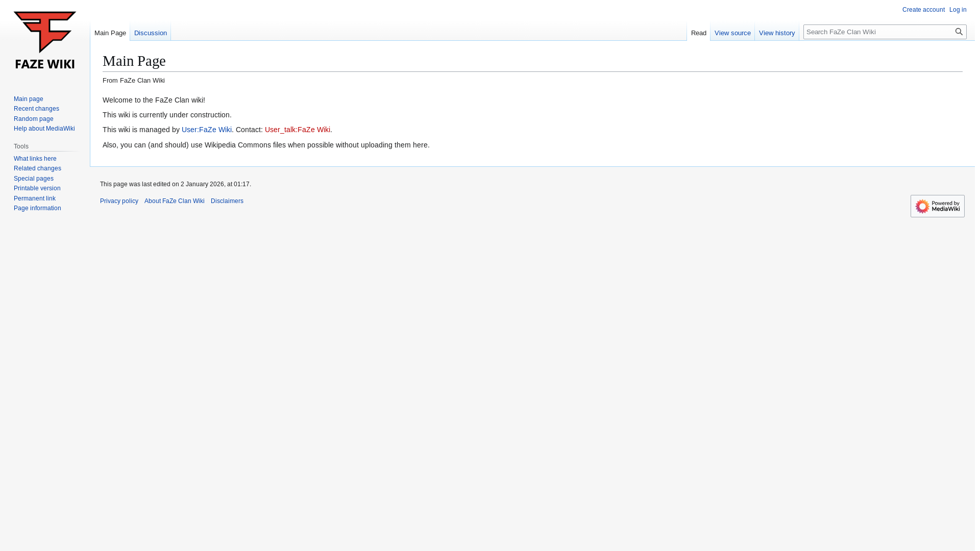Open Help about MediaWiki
Viewport: 980px width, 551px height.
click(x=44, y=129)
